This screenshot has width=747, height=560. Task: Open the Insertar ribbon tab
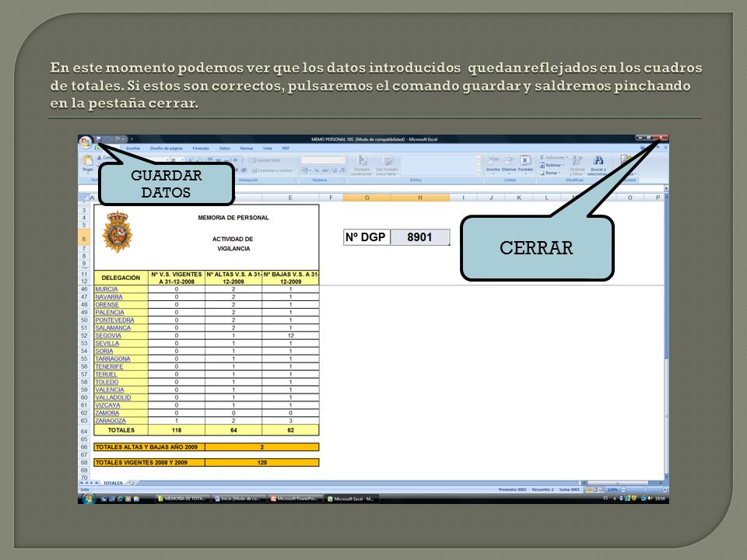point(133,149)
